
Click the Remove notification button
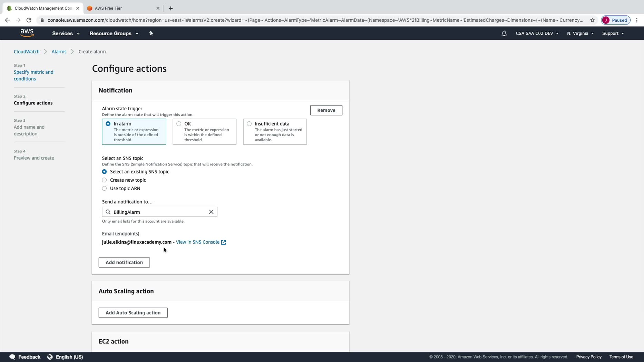coord(326,110)
